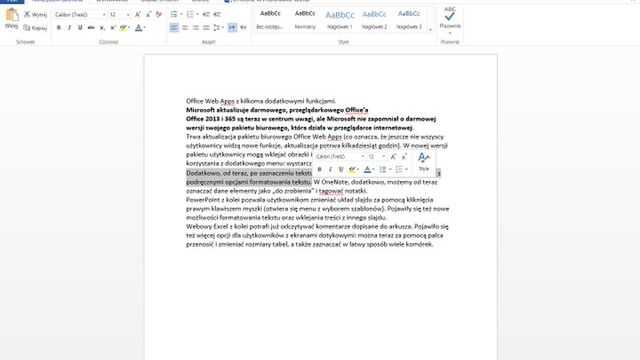The image size is (640, 360).
Task: Expand ribbon bullet list options arrow
Action: click(x=181, y=15)
